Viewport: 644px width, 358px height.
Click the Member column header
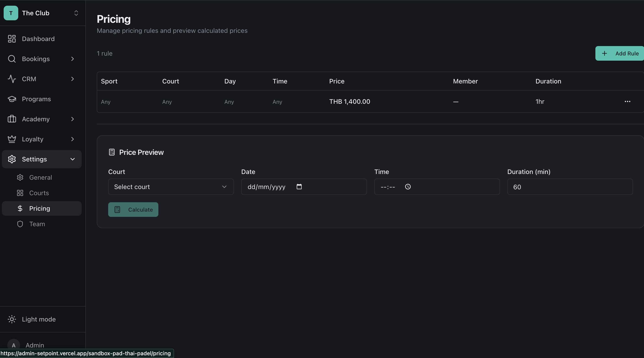tap(465, 81)
